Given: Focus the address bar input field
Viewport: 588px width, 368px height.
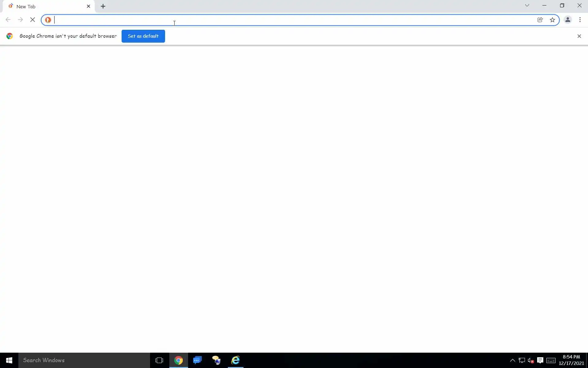Looking at the screenshot, I should [x=276, y=20].
